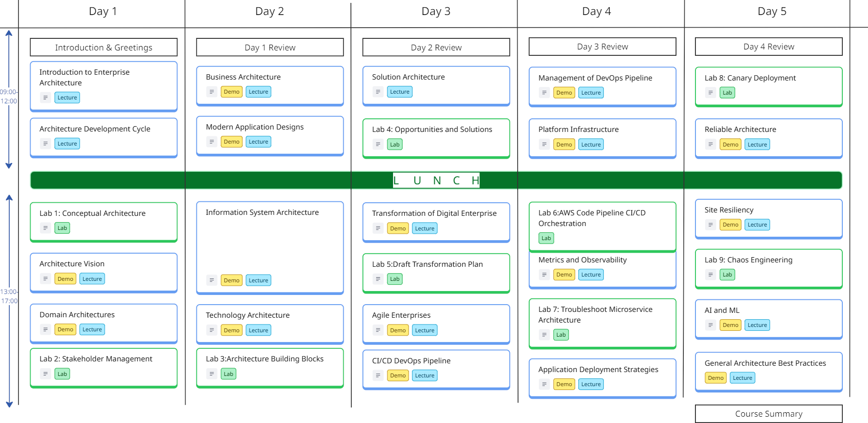Screen dimensions: 868x423
Task: Click description icon on Platform Infrastructure card
Action: (544, 145)
